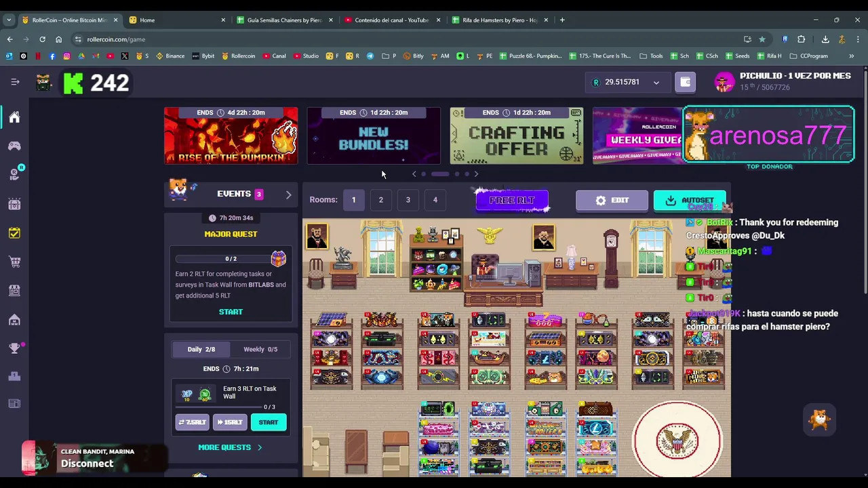This screenshot has width=868, height=488.
Task: Expand the EVENTS panel arrow
Action: pyautogui.click(x=288, y=195)
